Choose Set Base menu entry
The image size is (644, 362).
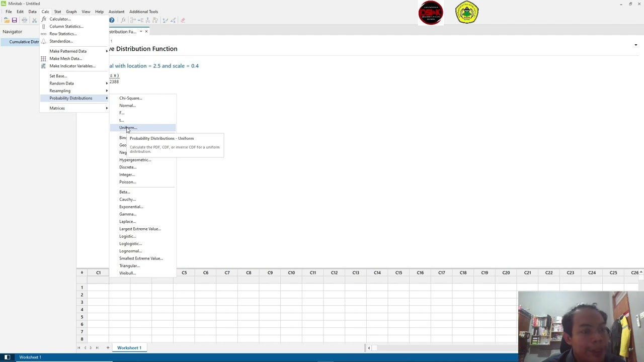click(x=74, y=76)
